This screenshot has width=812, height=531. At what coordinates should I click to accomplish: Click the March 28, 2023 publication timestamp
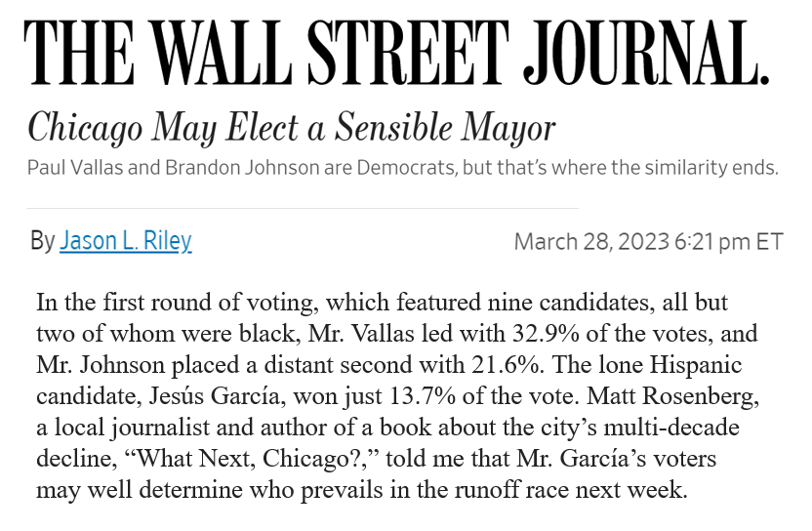(648, 241)
